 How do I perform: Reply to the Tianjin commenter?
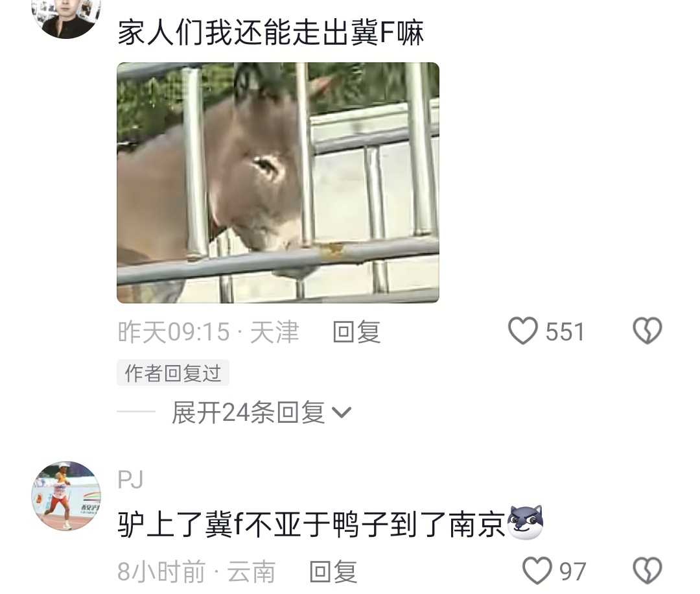(x=356, y=332)
